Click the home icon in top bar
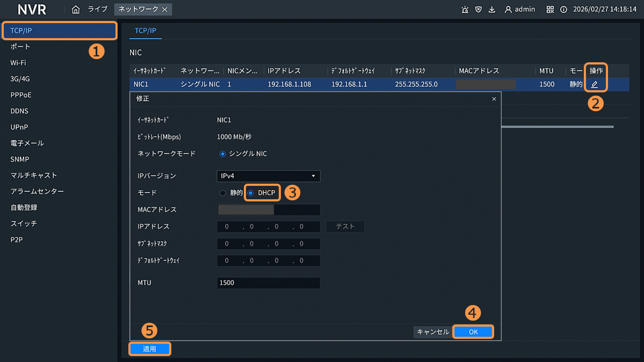The height and width of the screenshot is (362, 644). (76, 9)
